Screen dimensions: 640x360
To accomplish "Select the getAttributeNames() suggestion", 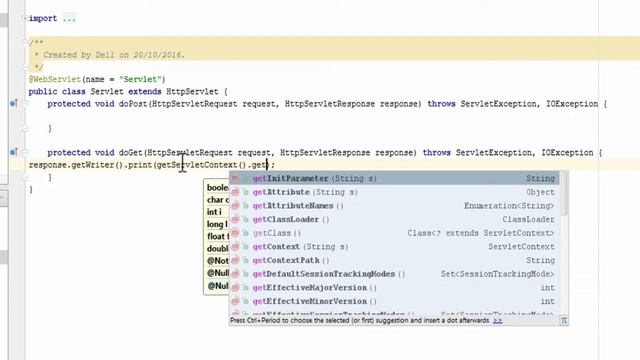I will click(394, 206).
